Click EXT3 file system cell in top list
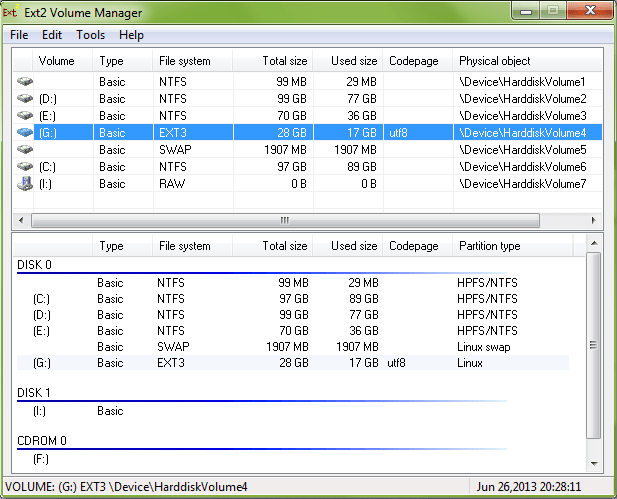Image resolution: width=617 pixels, height=499 pixels. (173, 133)
